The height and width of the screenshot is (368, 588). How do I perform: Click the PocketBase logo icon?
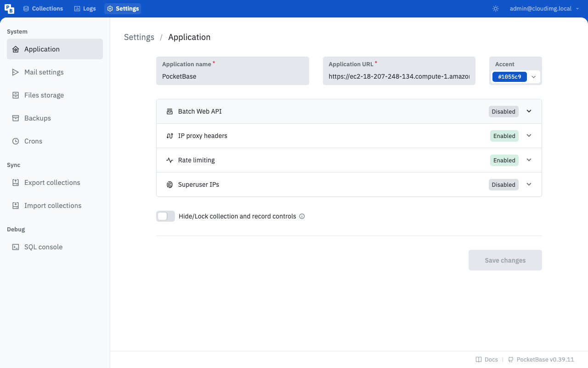coord(9,9)
